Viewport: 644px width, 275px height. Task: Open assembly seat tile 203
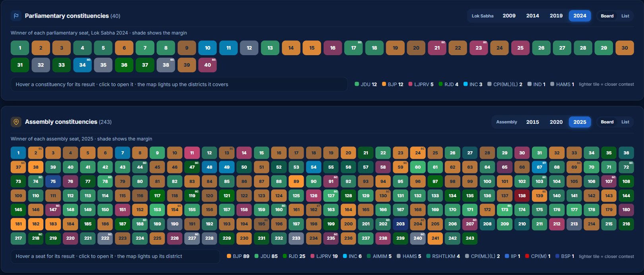[400, 224]
